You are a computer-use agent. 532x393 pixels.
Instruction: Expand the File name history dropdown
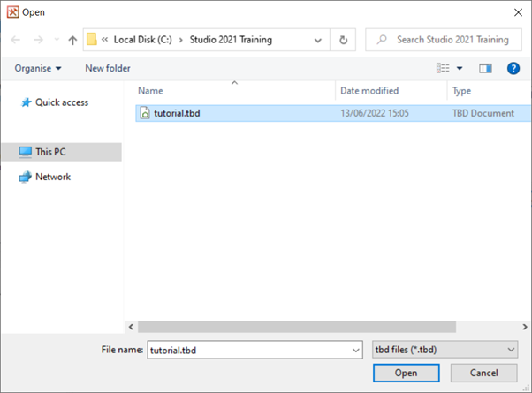coord(354,350)
